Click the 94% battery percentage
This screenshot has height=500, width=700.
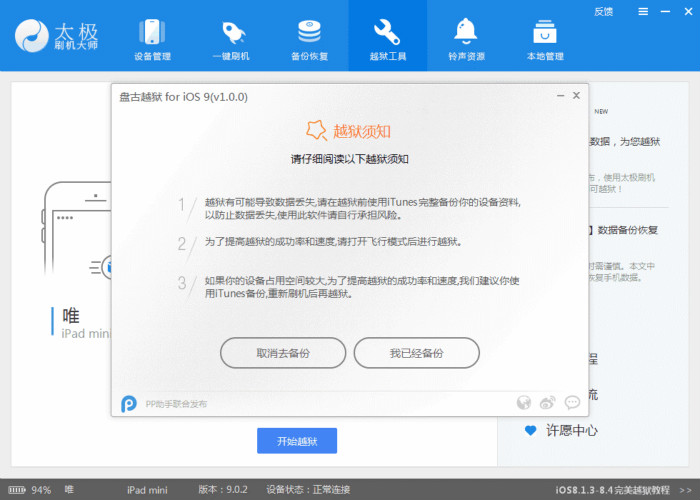coord(41,490)
